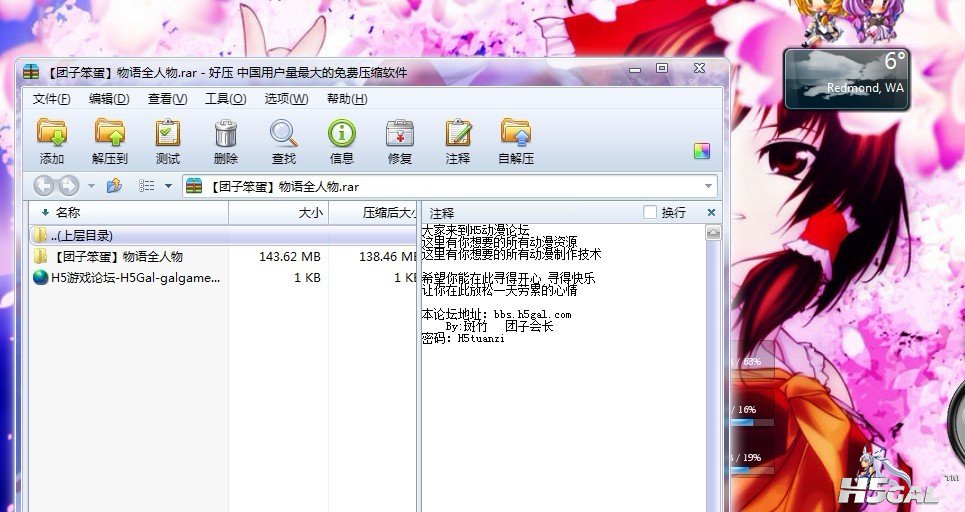Click the 删除 (Delete) trash can icon
The image size is (965, 512).
point(225,142)
